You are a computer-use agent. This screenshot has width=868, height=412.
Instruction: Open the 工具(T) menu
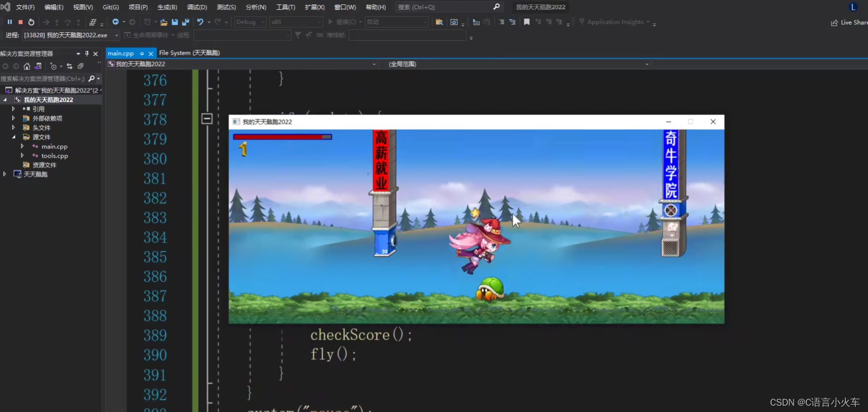pos(285,7)
